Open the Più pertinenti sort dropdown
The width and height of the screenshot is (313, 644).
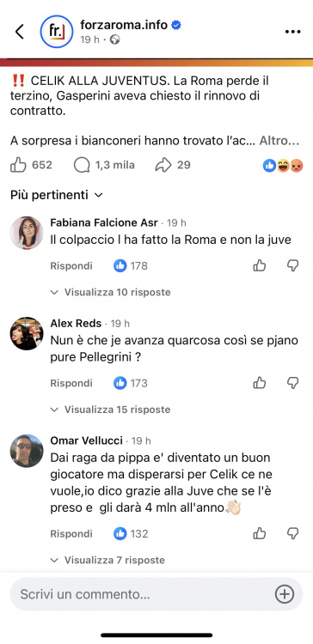[57, 195]
